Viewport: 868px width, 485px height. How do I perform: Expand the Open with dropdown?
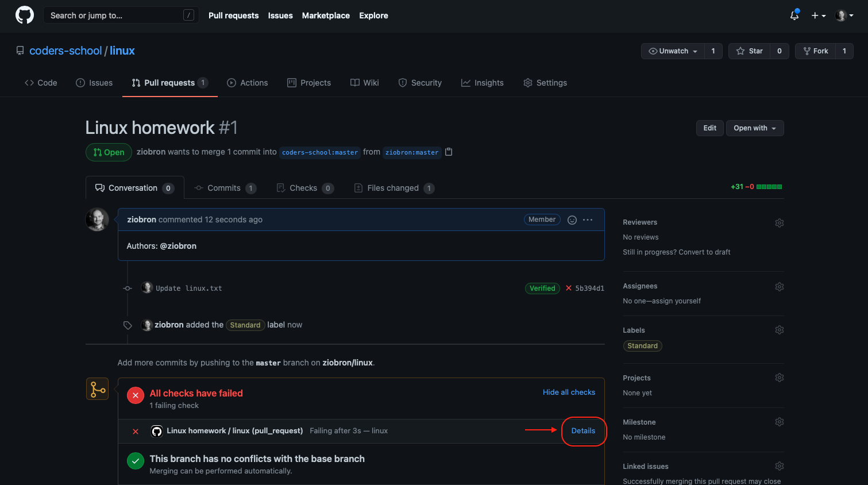(x=755, y=128)
